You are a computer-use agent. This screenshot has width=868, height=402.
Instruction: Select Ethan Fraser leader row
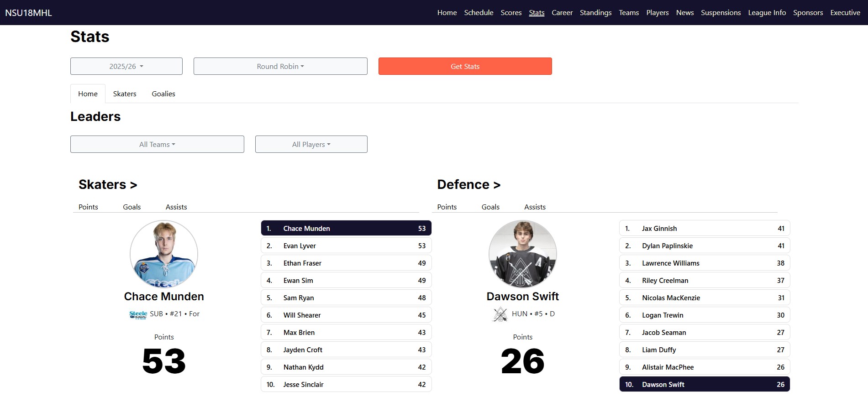(x=346, y=263)
